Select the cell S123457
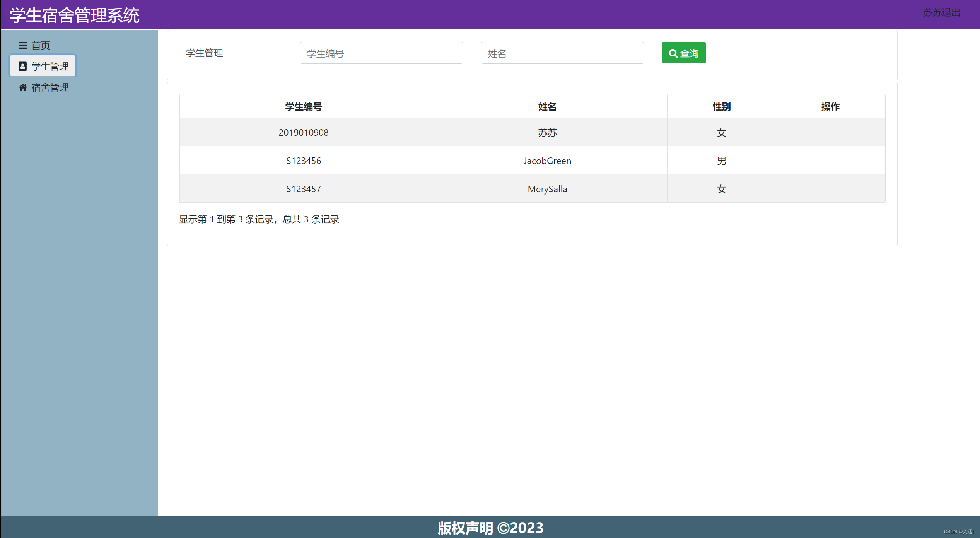The height and width of the screenshot is (538, 980). 304,189
